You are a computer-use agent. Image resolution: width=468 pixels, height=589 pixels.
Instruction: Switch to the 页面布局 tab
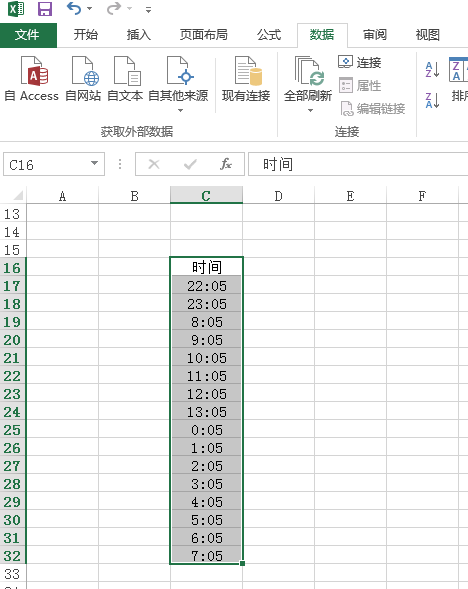[204, 35]
